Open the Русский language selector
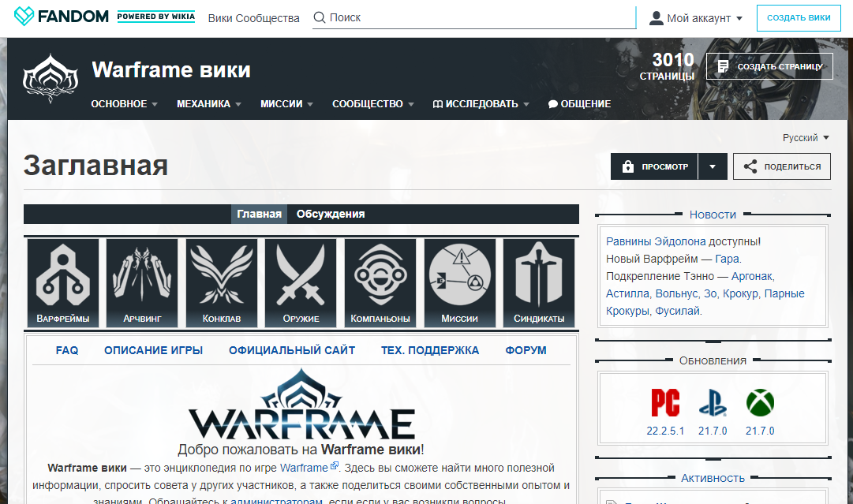Image resolution: width=853 pixels, height=504 pixels. coord(806,137)
